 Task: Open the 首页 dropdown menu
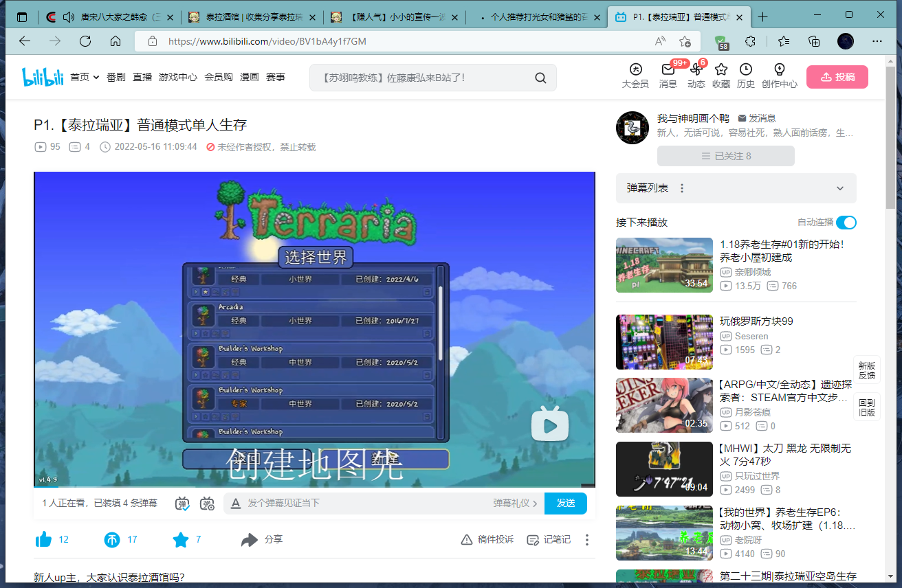click(x=85, y=78)
